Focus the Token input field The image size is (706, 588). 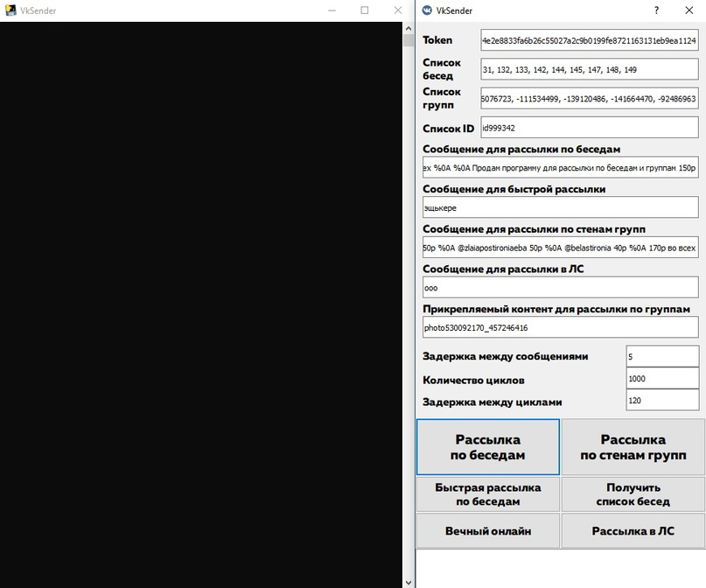(590, 40)
